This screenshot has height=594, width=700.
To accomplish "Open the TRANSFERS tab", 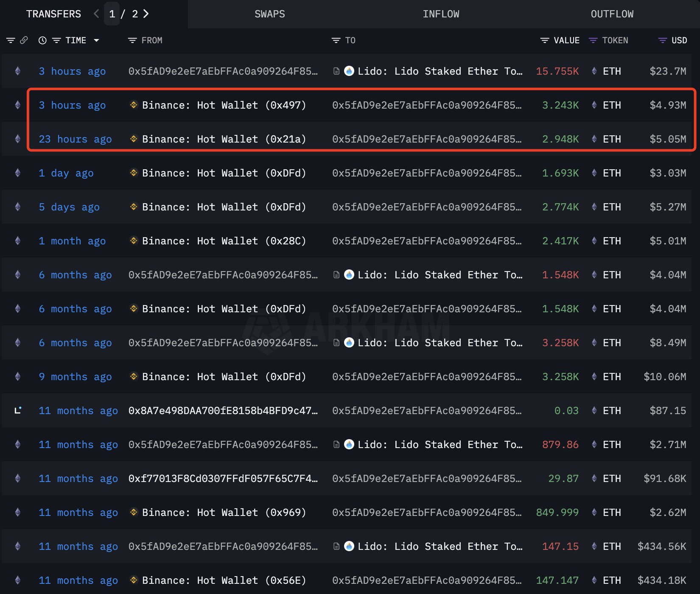I will click(x=53, y=14).
